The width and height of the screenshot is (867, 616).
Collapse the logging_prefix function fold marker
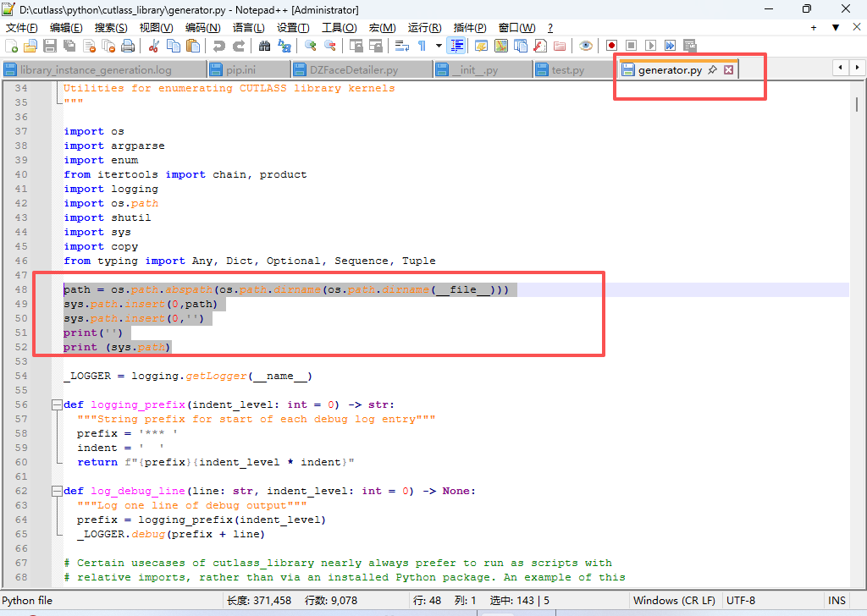click(57, 405)
